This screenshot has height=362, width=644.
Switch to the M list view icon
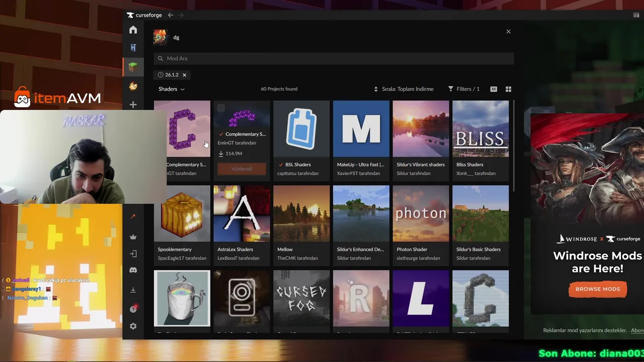click(x=494, y=89)
